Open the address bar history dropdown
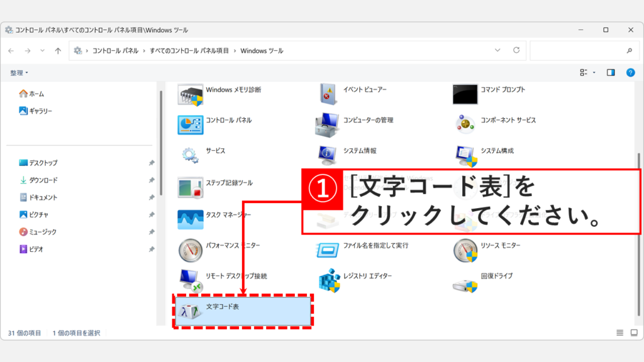The image size is (644, 362). [498, 50]
